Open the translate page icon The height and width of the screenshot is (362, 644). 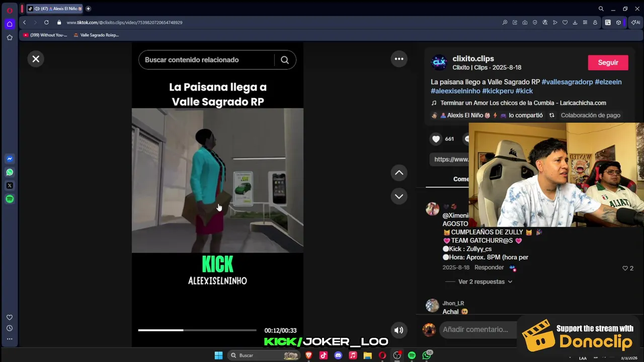(x=545, y=23)
